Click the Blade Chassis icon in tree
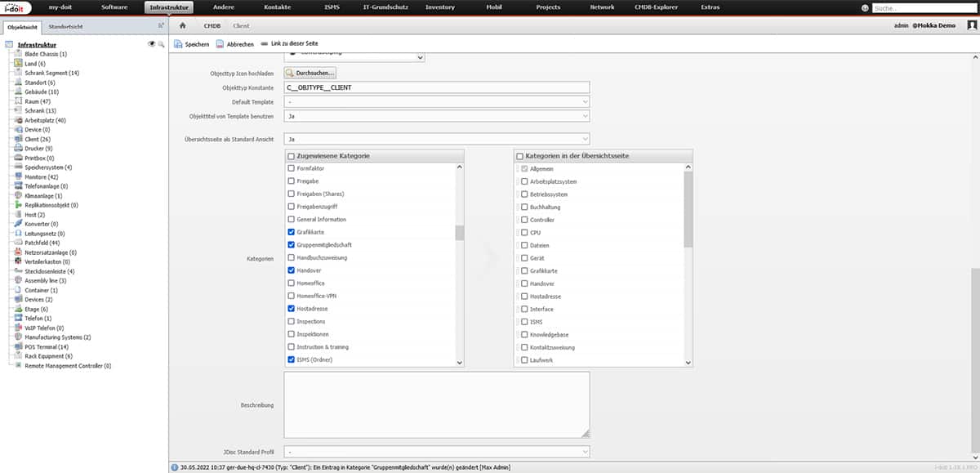980x473 pixels. coord(19,54)
